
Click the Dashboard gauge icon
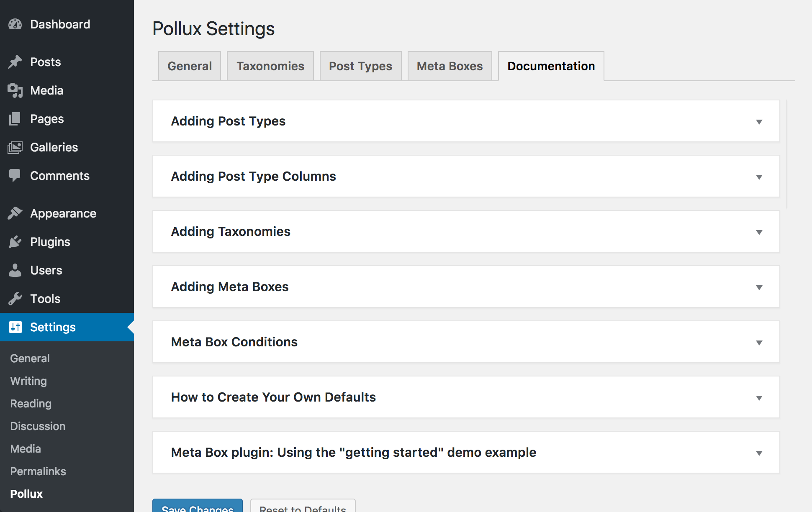coord(15,24)
